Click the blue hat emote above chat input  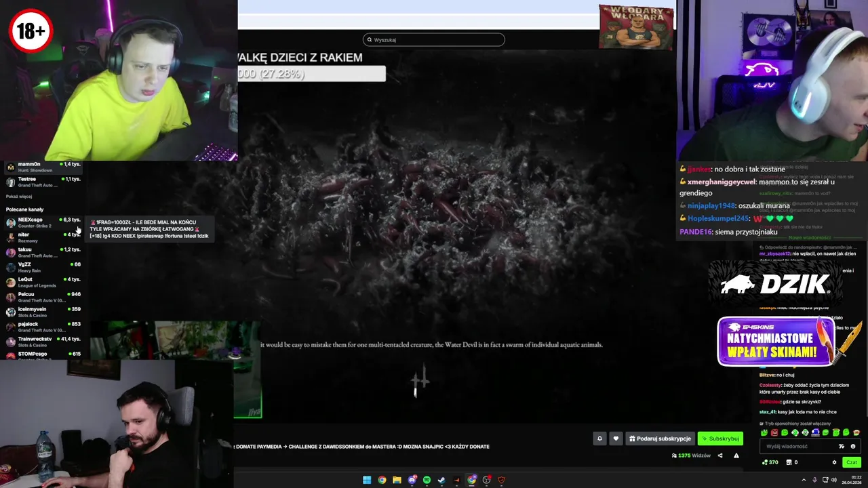pyautogui.click(x=815, y=432)
